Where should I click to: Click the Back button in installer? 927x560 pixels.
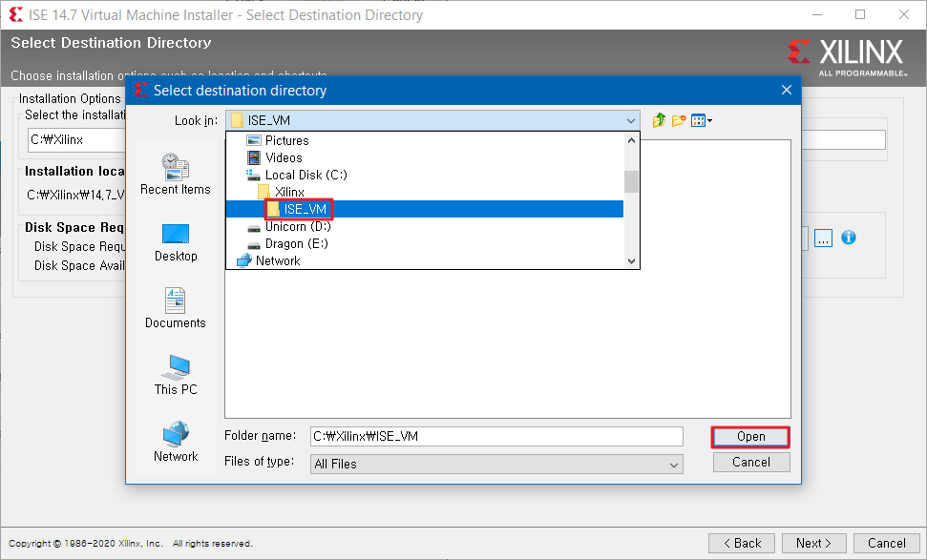click(743, 543)
